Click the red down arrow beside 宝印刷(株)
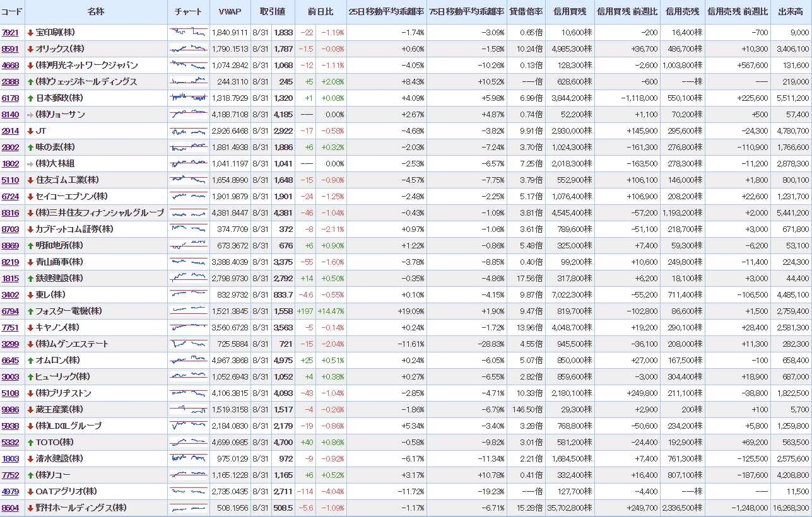This screenshot has height=517, width=812. tap(30, 33)
